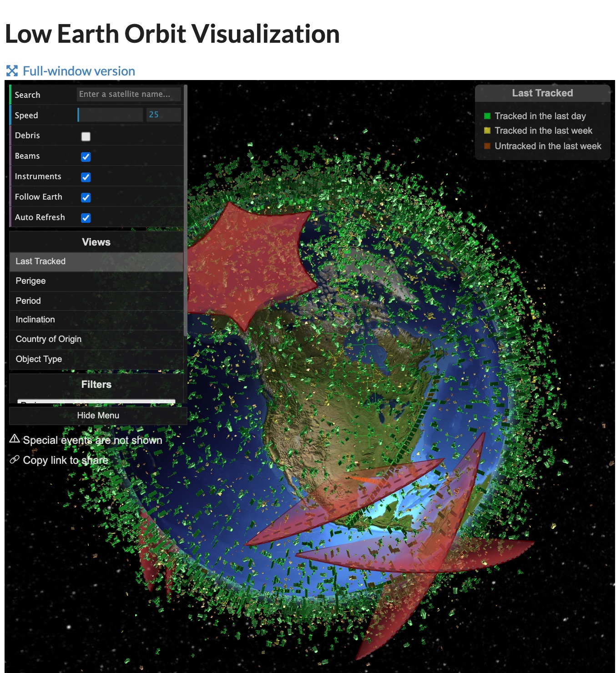The height and width of the screenshot is (673, 616).
Task: Show the Country of Origin view
Action: coord(96,339)
